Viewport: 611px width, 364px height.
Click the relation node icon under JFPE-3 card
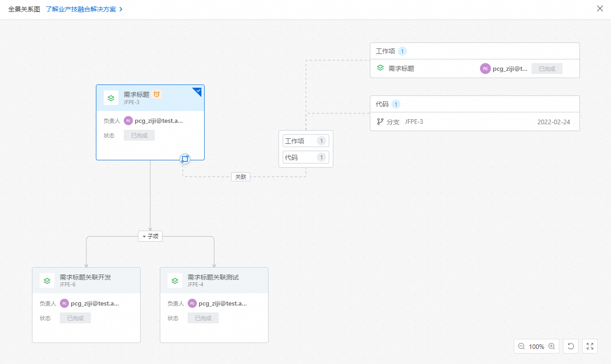click(x=185, y=159)
